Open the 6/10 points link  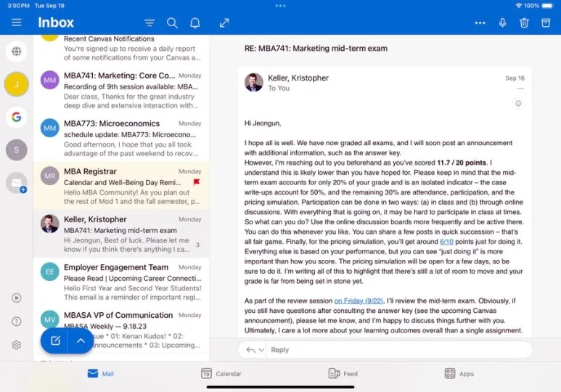[x=446, y=242]
